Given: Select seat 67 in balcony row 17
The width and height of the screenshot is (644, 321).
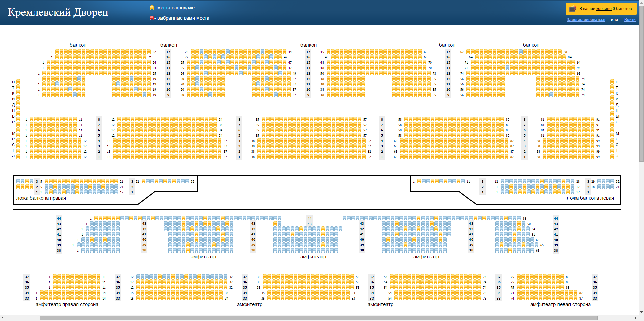Looking at the screenshot, I should (x=468, y=52).
